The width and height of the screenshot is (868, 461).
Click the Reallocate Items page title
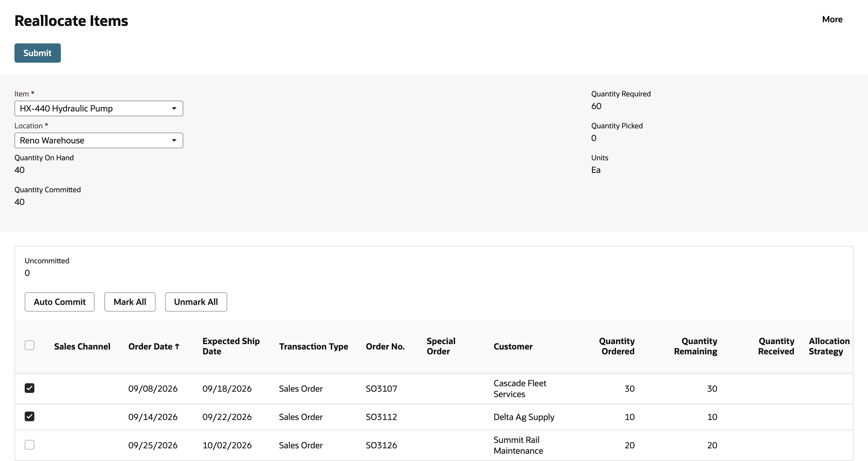[x=71, y=21]
